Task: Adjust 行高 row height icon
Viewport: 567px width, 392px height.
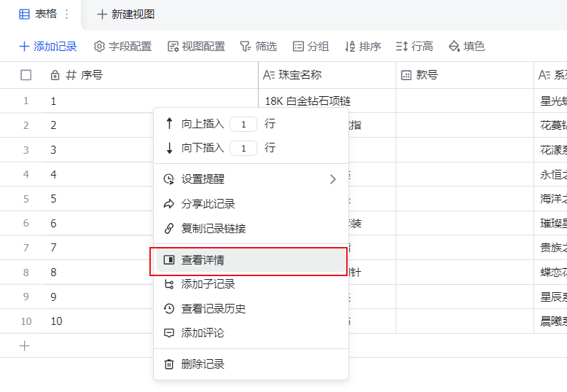Action: tap(402, 47)
